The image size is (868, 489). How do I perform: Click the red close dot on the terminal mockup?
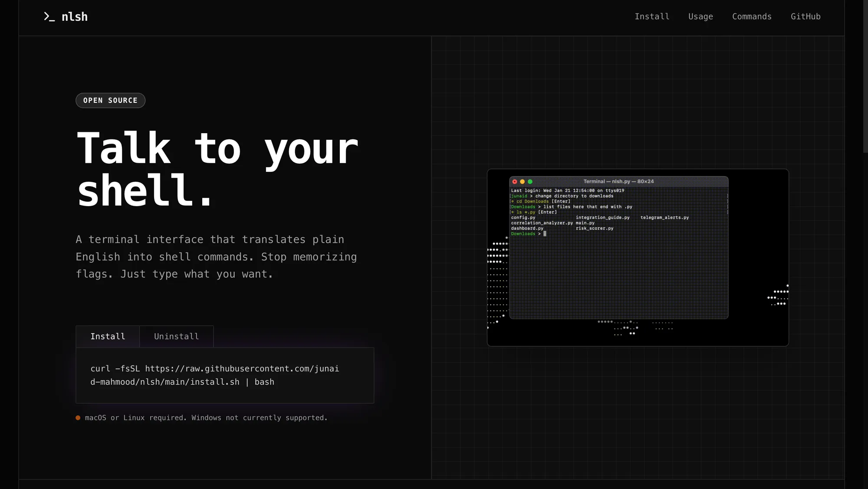coord(515,181)
